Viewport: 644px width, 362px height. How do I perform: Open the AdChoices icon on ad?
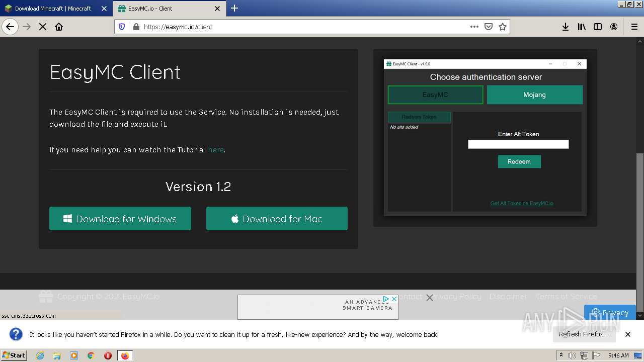click(x=386, y=299)
